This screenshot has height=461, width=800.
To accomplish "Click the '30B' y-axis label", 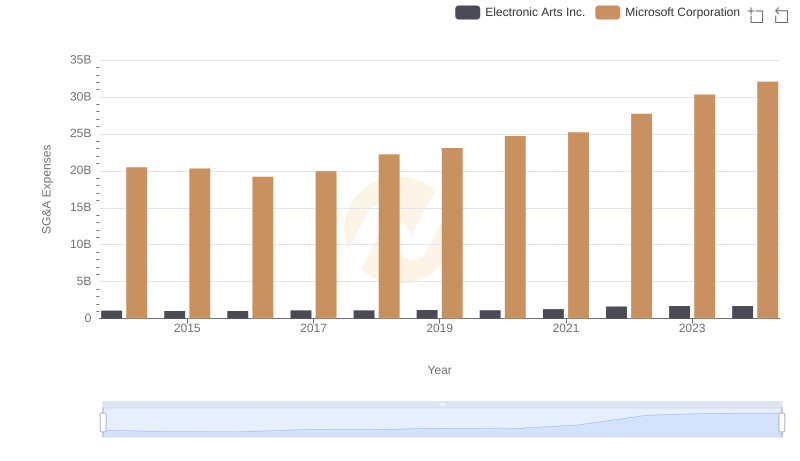I will (x=81, y=96).
